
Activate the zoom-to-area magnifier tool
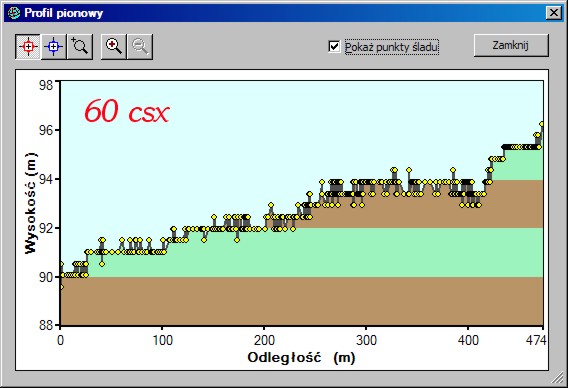[80, 47]
